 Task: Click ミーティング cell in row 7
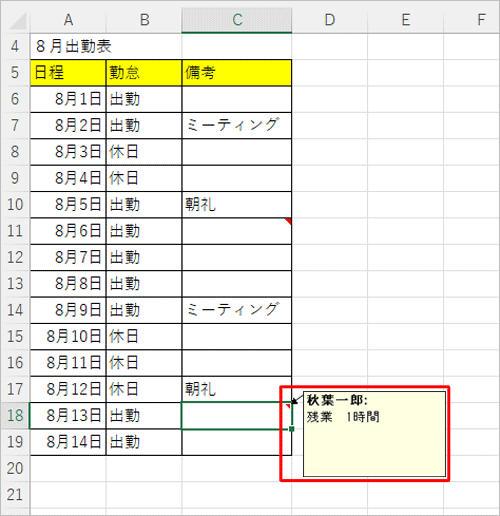[x=237, y=125]
